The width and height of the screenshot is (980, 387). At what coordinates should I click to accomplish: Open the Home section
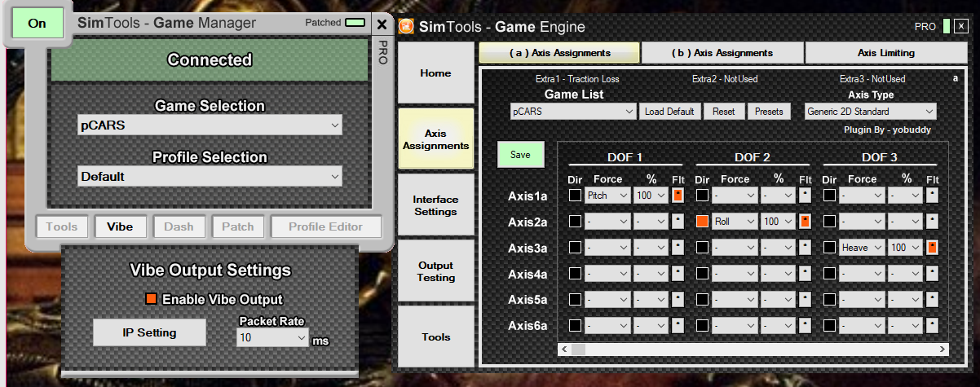point(435,73)
